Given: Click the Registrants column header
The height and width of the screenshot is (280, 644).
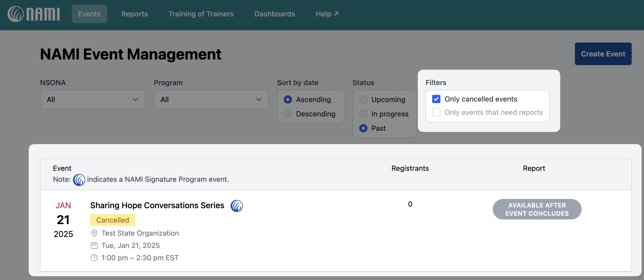Looking at the screenshot, I should (x=410, y=168).
